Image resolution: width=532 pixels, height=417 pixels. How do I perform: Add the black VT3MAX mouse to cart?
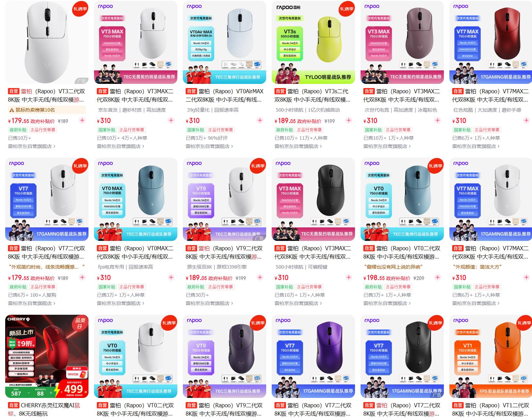pos(349,278)
